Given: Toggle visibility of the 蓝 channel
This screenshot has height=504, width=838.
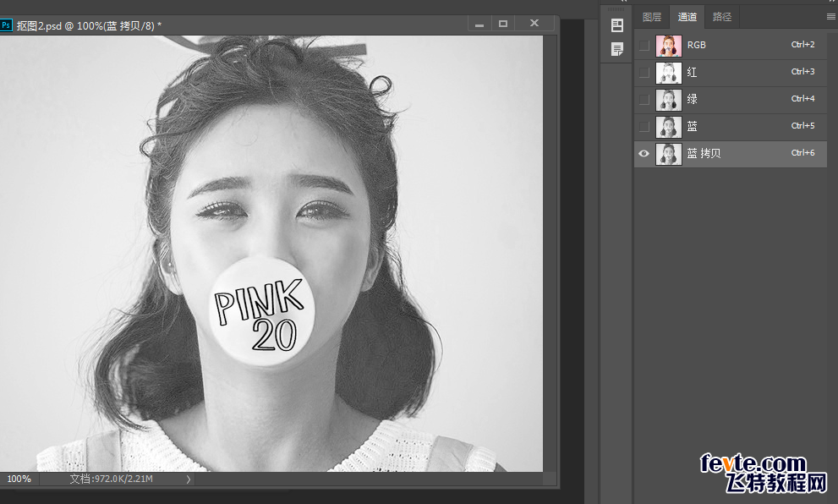Looking at the screenshot, I should 644,127.
